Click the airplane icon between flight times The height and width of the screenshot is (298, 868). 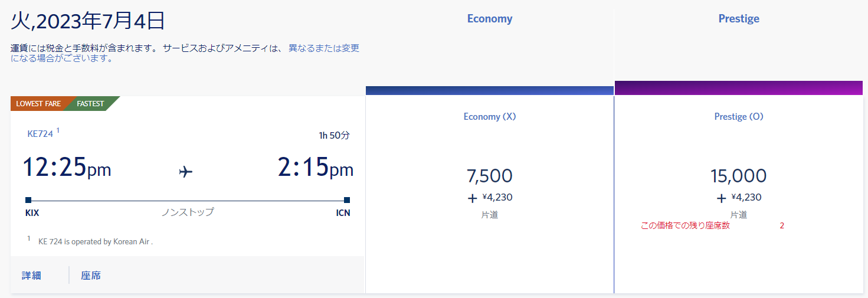coord(186,172)
